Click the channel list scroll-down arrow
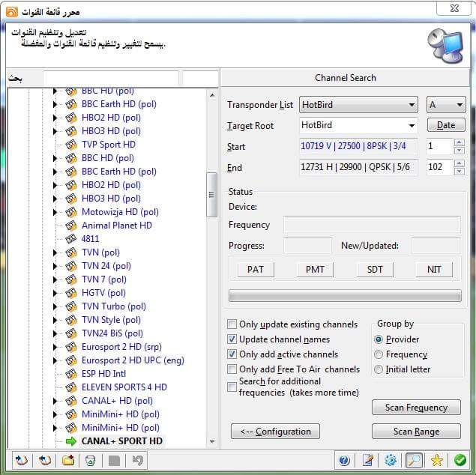Screen dimensions: 476x475 (212, 441)
